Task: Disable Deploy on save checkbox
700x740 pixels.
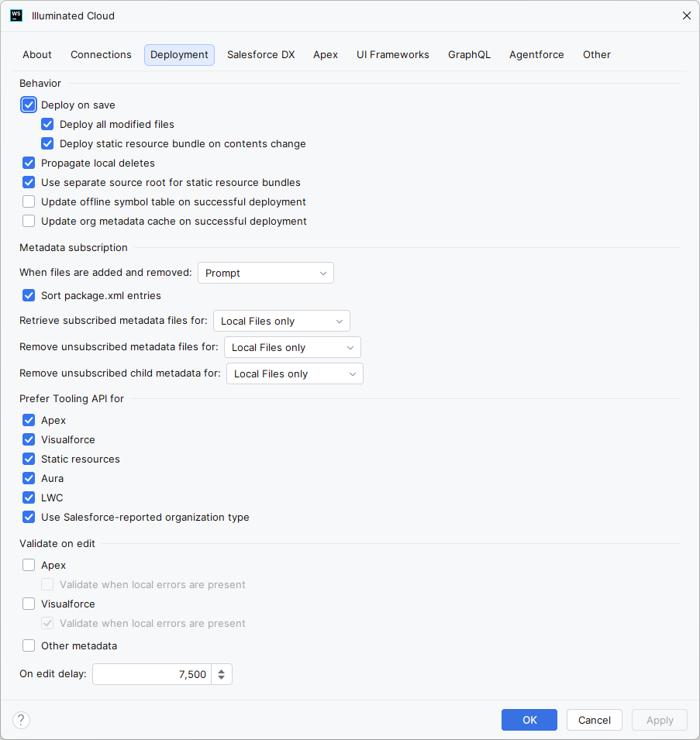Action: click(x=29, y=105)
